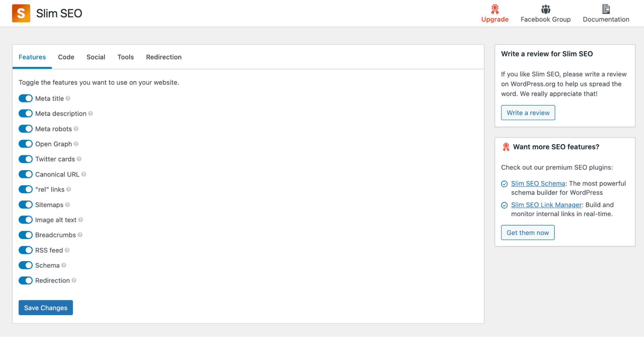Click help icon next to Canonical URL
Viewport: 644px width, 337px height.
(84, 174)
